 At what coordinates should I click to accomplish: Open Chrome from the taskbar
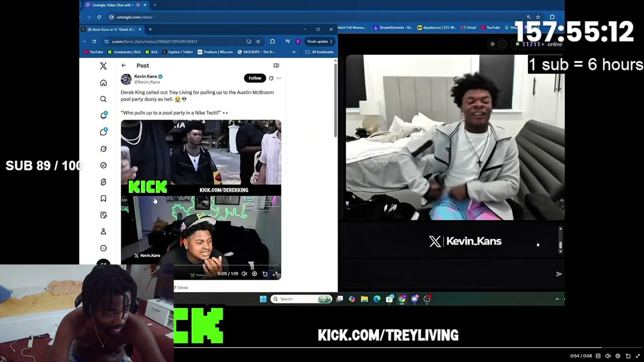coord(402,299)
